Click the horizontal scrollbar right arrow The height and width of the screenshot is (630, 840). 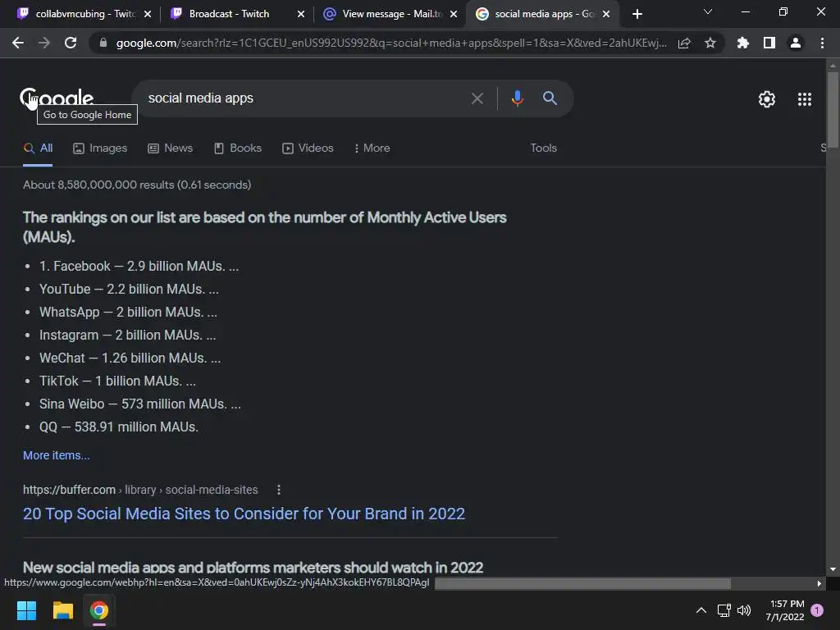819,583
